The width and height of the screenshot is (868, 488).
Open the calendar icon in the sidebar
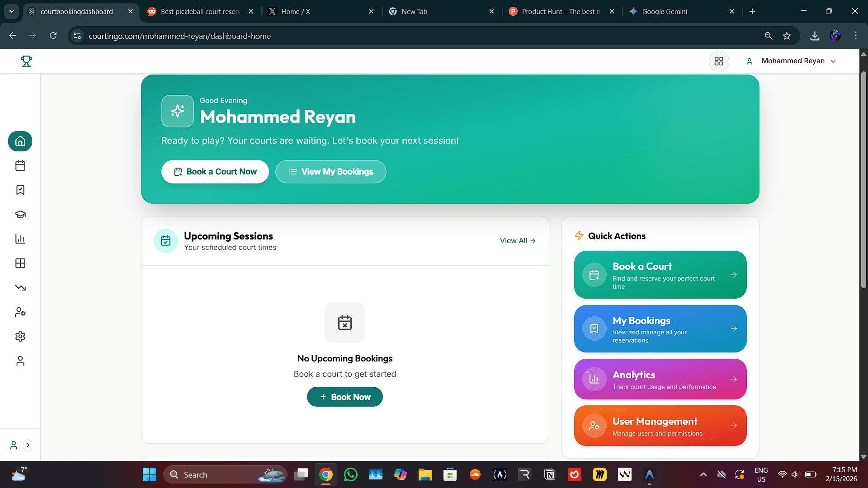20,166
